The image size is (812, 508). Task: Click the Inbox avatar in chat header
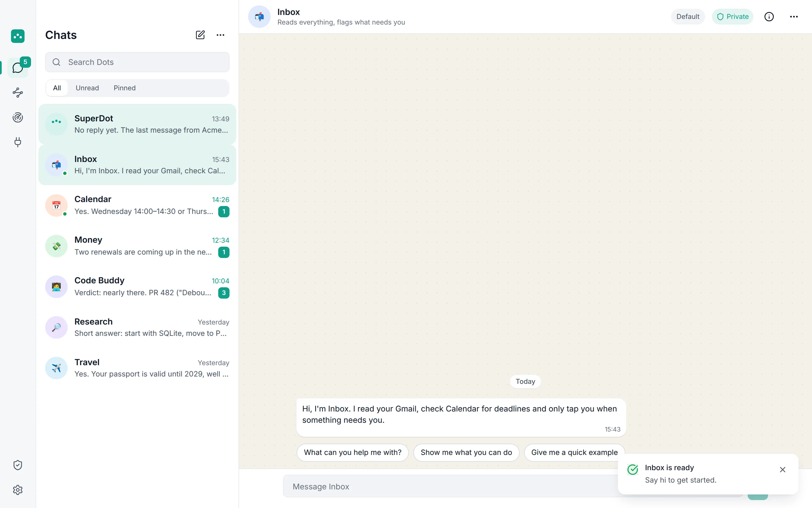pyautogui.click(x=259, y=16)
